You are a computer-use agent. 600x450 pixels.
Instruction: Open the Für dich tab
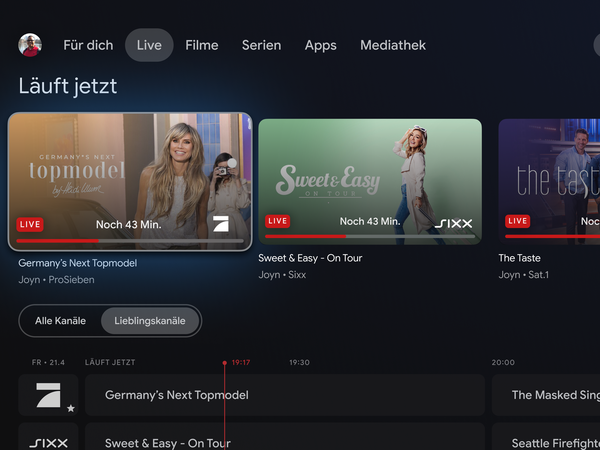click(88, 45)
